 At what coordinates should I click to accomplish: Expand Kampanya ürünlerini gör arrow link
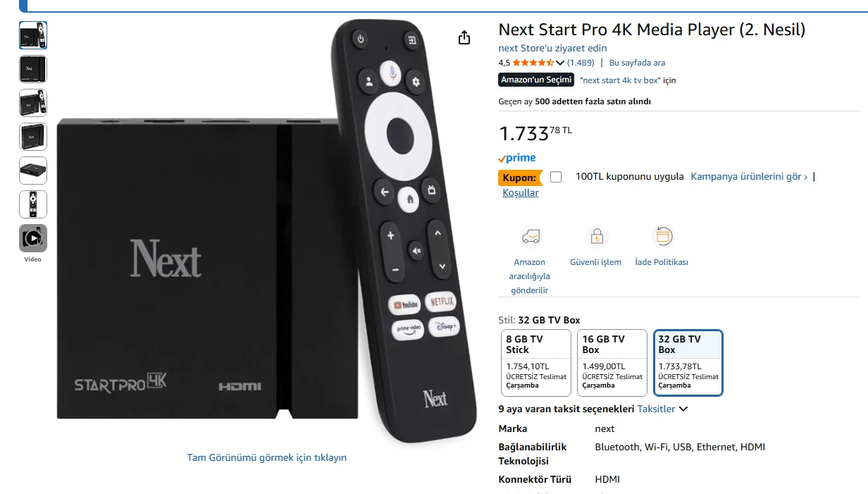tap(749, 176)
